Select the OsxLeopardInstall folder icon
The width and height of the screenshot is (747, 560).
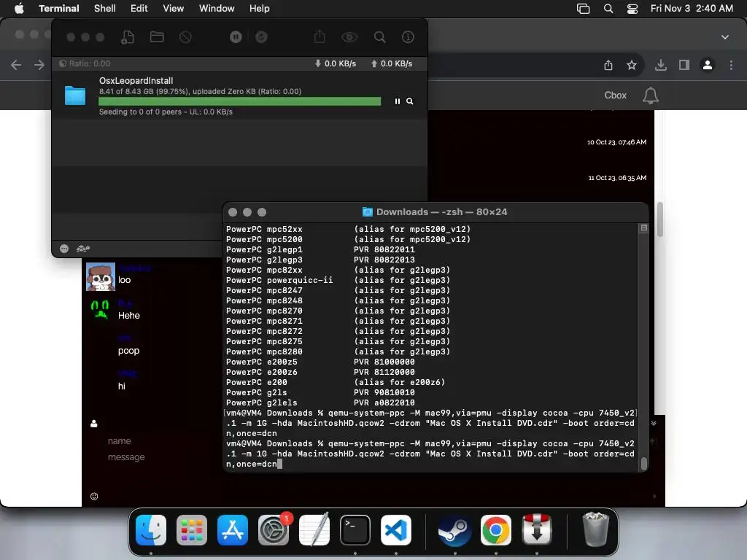click(75, 96)
